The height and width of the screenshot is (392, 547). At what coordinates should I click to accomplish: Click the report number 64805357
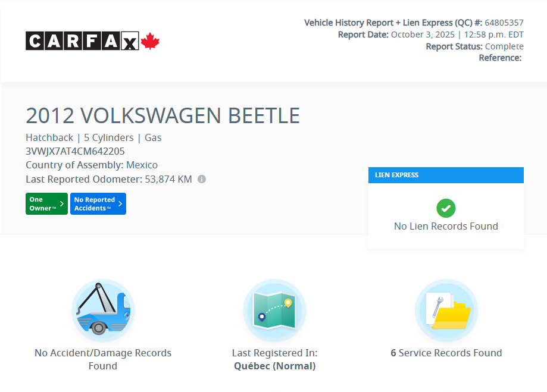tap(504, 23)
